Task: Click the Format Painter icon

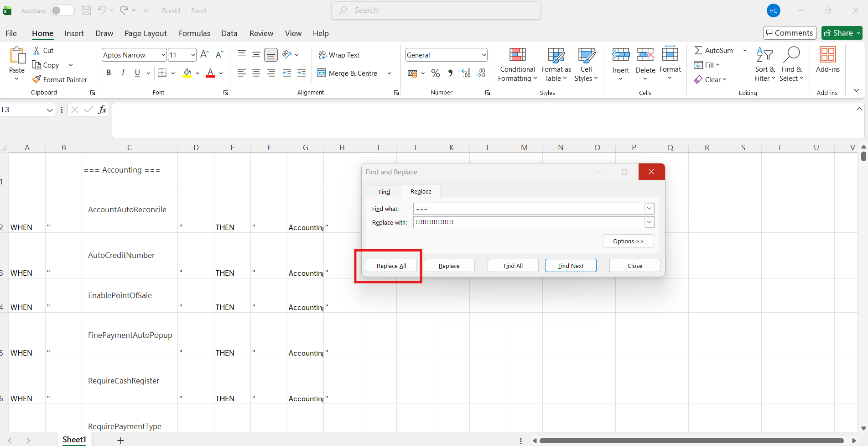Action: 37,79
